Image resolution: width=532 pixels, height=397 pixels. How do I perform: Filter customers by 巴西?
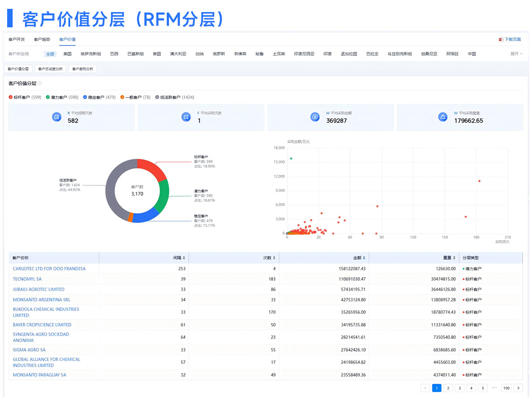tap(114, 54)
